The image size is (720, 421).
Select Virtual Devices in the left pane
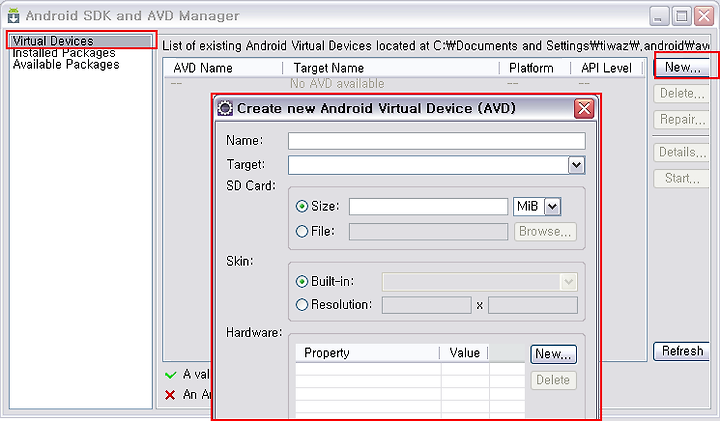[x=81, y=41]
